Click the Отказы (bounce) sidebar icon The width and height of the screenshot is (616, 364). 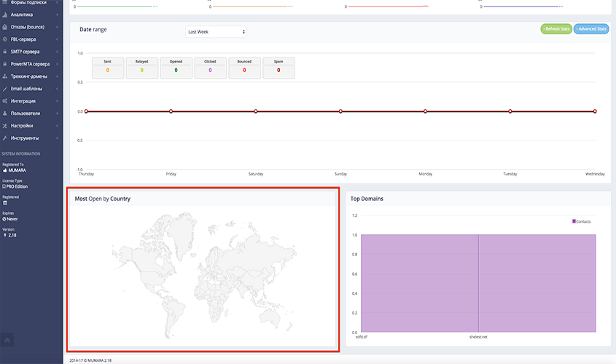5,27
